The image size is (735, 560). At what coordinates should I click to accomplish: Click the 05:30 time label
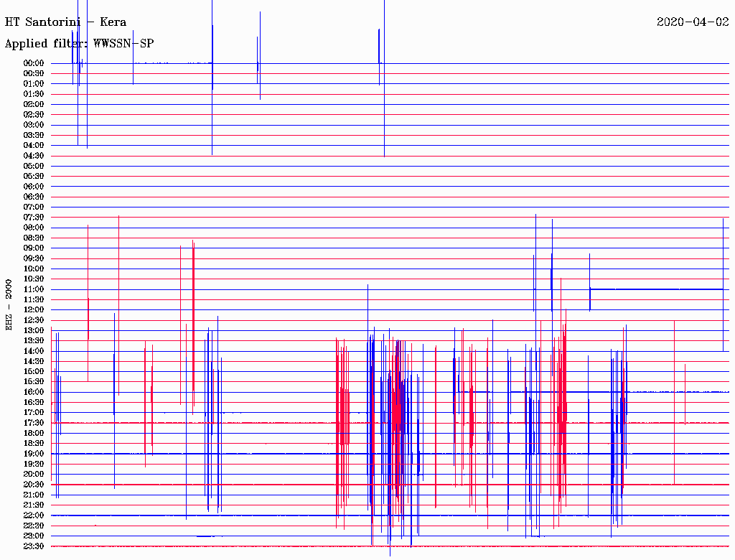34,177
